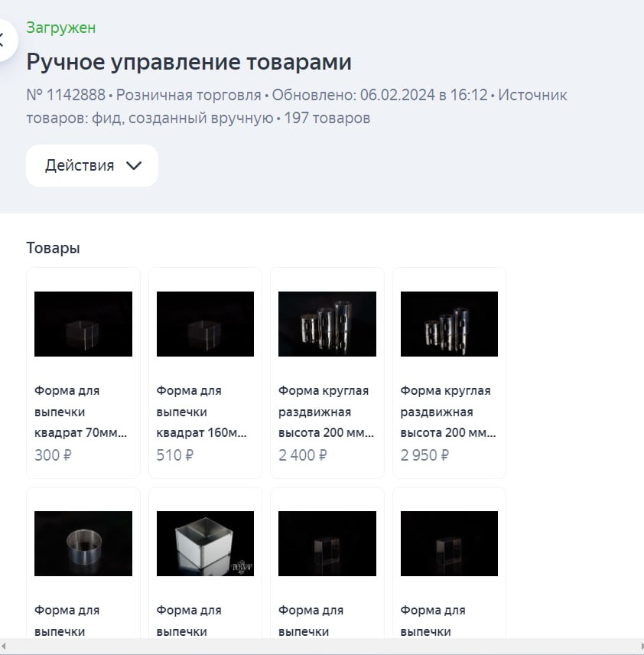Click the 300 ₽ price
Viewport: 644px width, 655px height.
(x=53, y=455)
